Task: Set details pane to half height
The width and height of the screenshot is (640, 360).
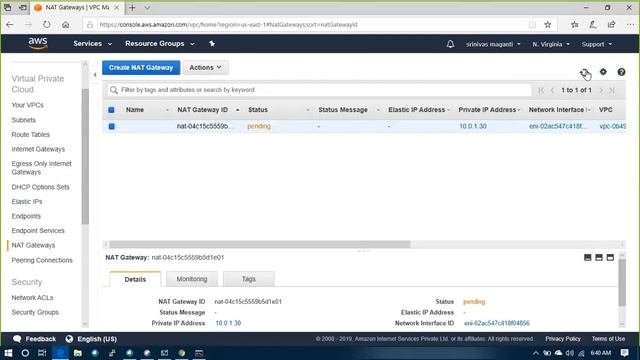Action: tap(599, 258)
